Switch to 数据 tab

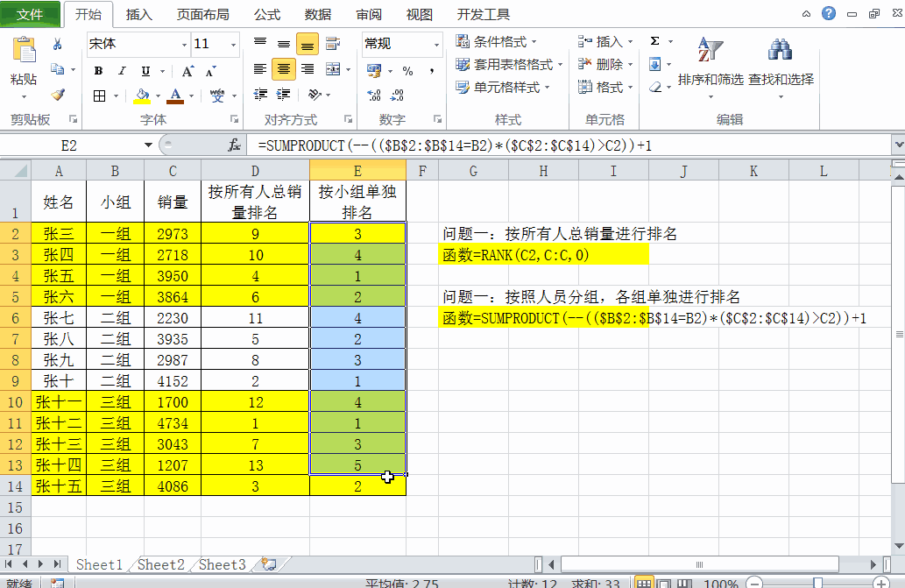[x=318, y=14]
